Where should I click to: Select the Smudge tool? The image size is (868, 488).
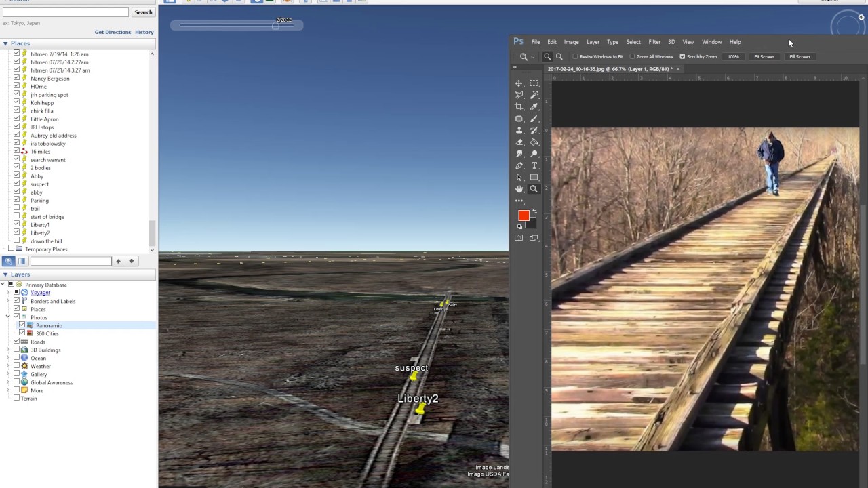[x=519, y=154]
